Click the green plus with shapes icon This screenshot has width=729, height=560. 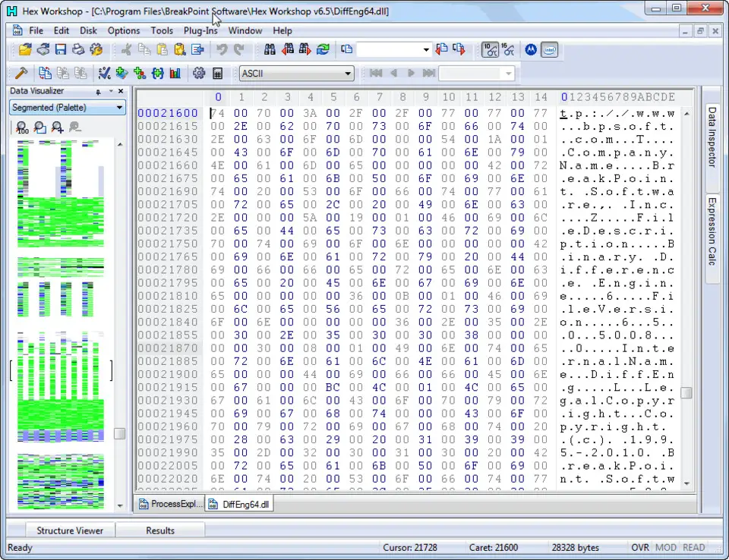pyautogui.click(x=140, y=73)
